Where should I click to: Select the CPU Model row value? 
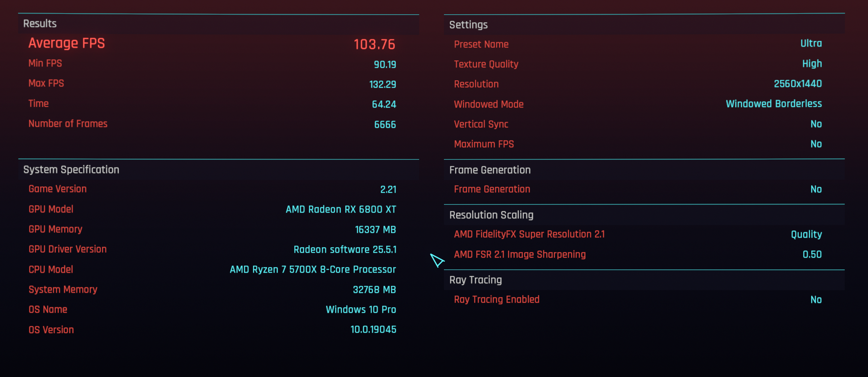313,269
